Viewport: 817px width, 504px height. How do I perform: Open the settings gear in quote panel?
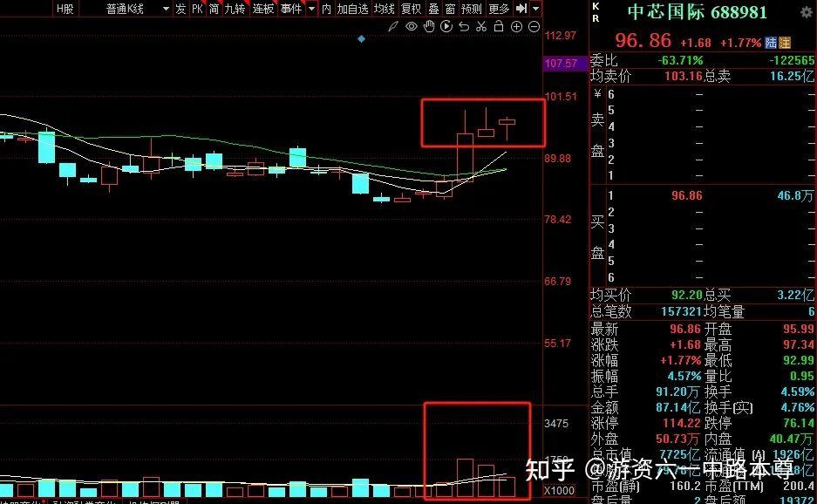(x=806, y=12)
